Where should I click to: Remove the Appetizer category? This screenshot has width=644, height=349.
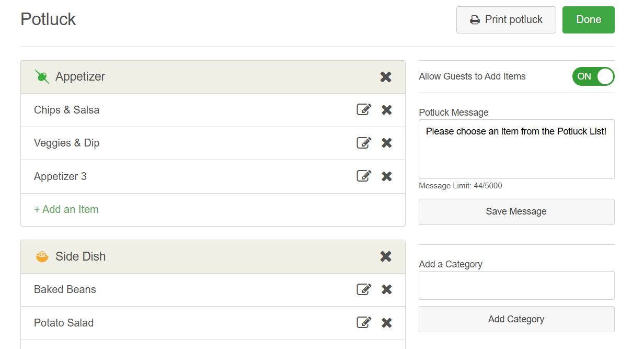386,77
